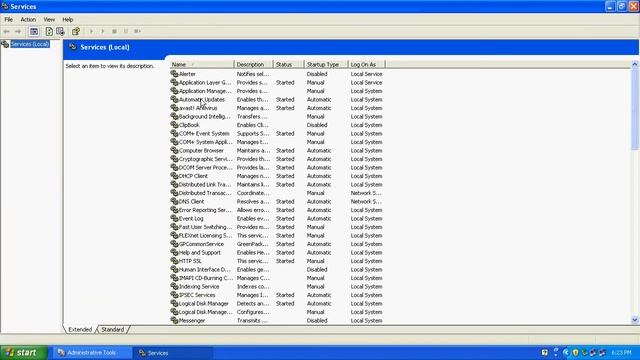
Task: Select the Human Interface D... row
Action: (277, 269)
